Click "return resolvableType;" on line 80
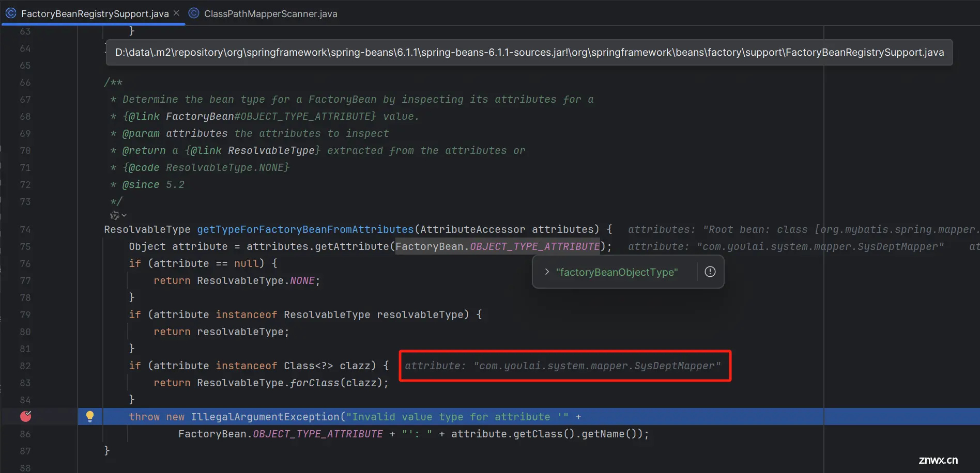Image resolution: width=980 pixels, height=473 pixels. point(221,332)
